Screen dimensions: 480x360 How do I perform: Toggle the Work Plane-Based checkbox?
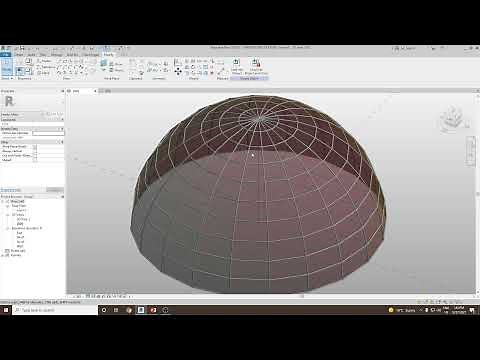point(35,147)
